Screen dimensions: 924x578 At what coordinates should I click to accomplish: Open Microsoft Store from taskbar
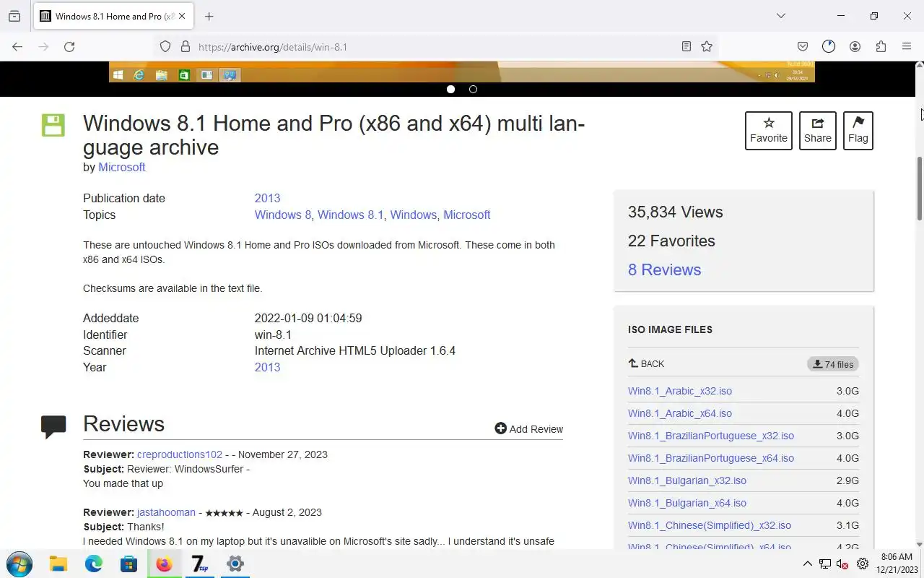[128, 564]
